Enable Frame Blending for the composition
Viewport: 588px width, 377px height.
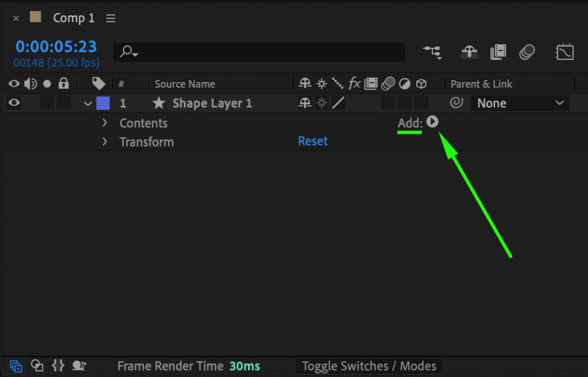498,52
